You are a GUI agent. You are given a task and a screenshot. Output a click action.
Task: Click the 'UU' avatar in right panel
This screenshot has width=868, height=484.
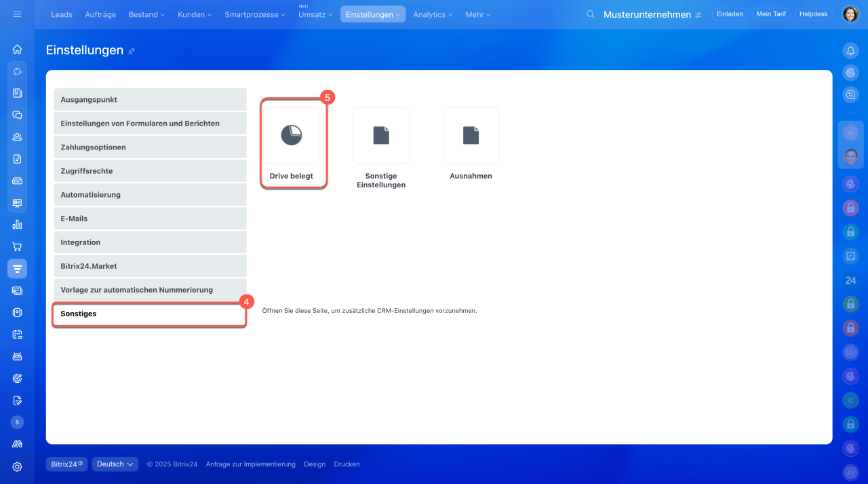pyautogui.click(x=850, y=352)
